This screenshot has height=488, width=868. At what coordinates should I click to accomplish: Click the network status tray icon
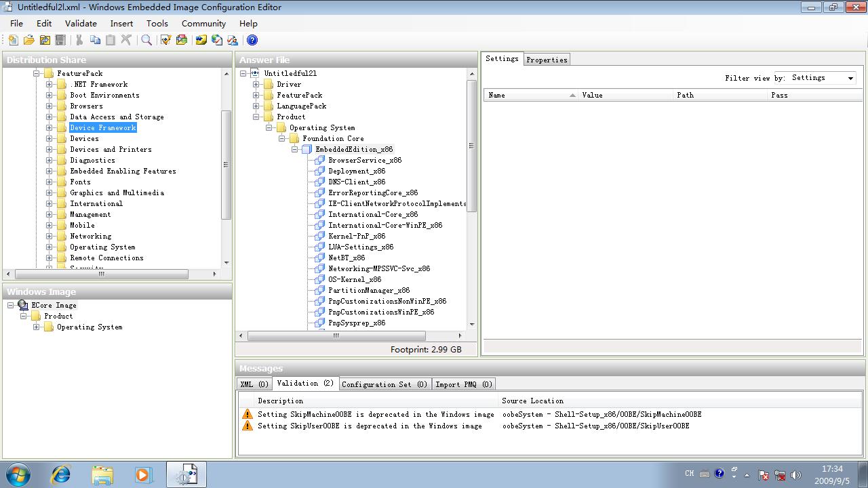[780, 475]
